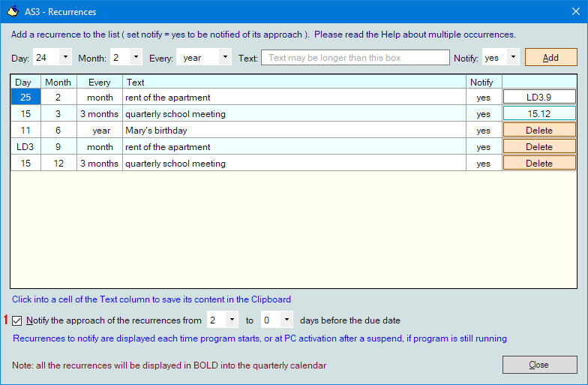The width and height of the screenshot is (588, 385).
Task: Toggle the notify approach of recurrences checkbox
Action: coord(18,320)
